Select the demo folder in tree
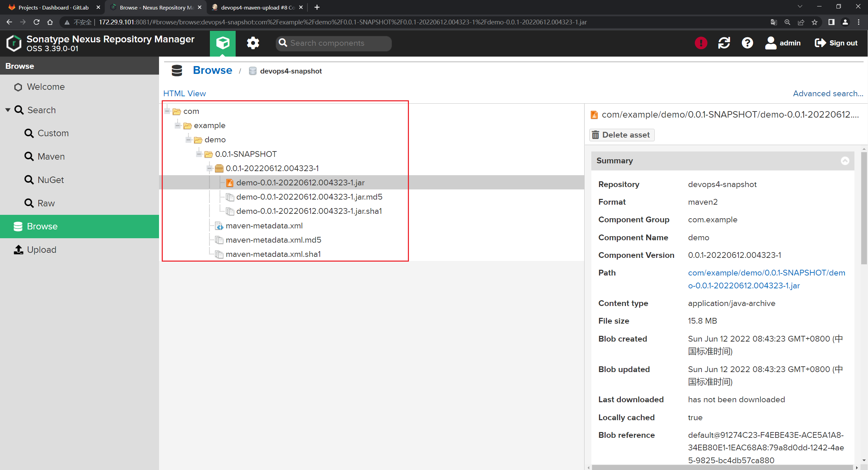Screen dimensions: 868x470 215,140
